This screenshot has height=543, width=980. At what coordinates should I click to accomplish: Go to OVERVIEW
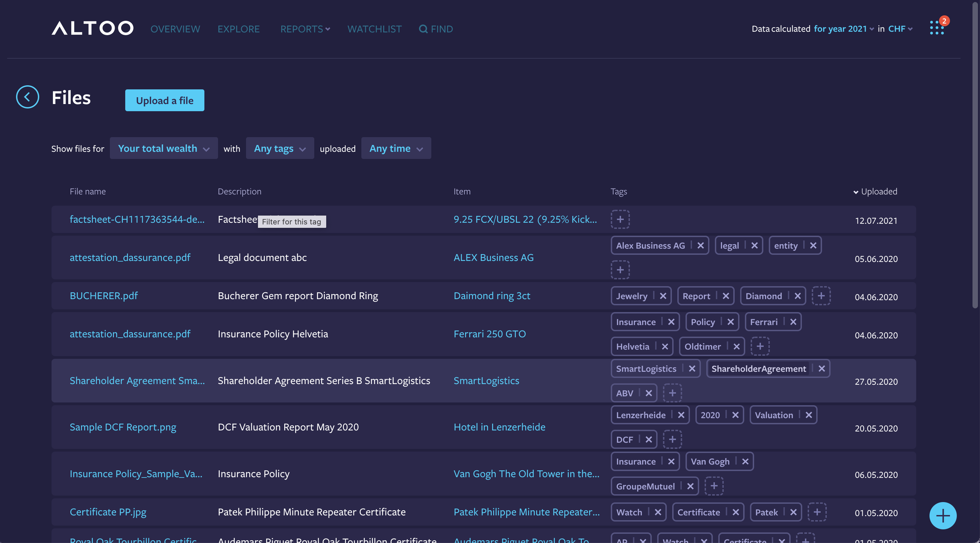(x=175, y=29)
